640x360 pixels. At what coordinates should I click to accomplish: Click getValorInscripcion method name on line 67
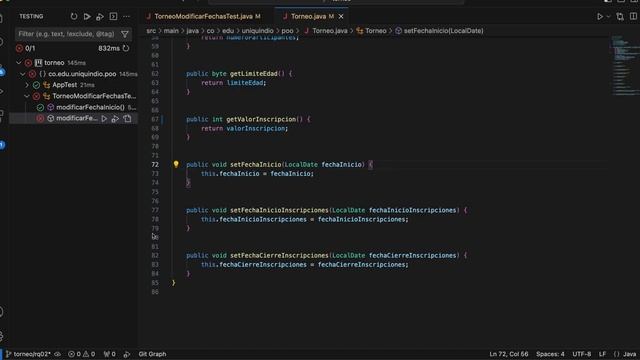[261, 119]
